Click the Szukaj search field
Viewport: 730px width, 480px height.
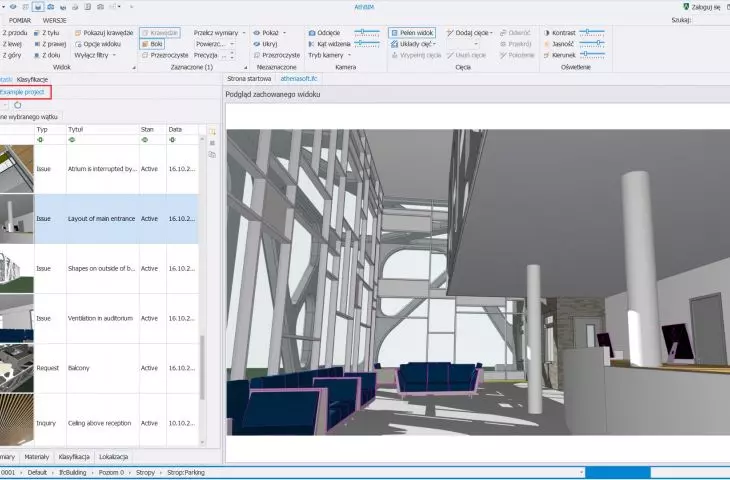[x=712, y=20]
